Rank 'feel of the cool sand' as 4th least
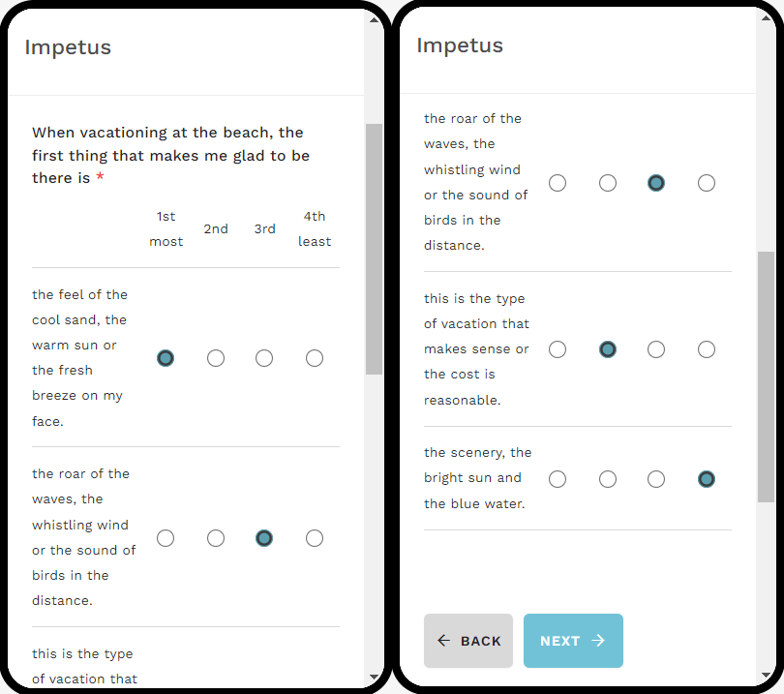The image size is (784, 694). point(315,358)
